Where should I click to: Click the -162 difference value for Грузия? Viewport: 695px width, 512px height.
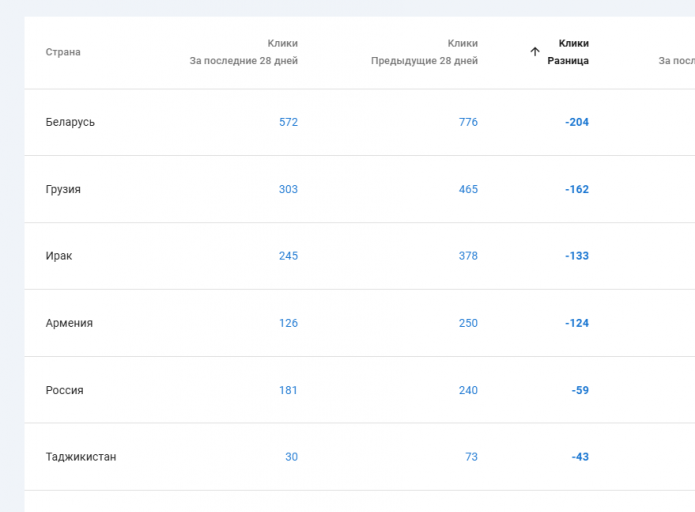coord(577,189)
